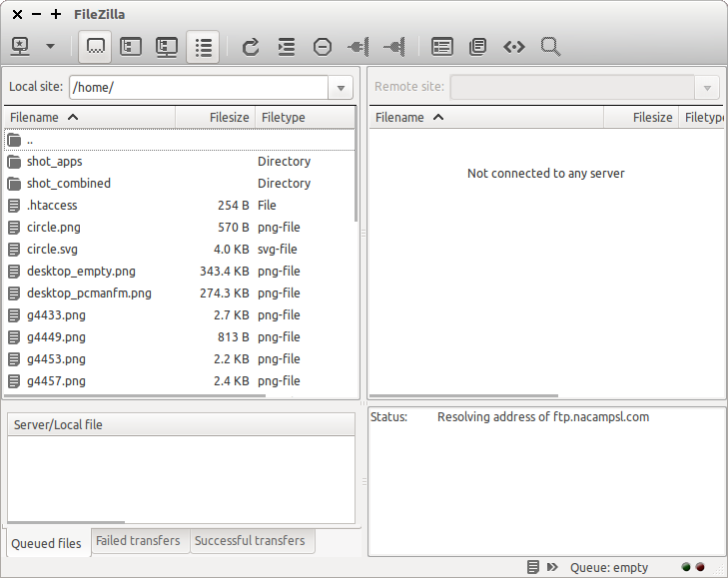This screenshot has width=728, height=578.
Task: Open the Site Manager
Action: (x=20, y=47)
